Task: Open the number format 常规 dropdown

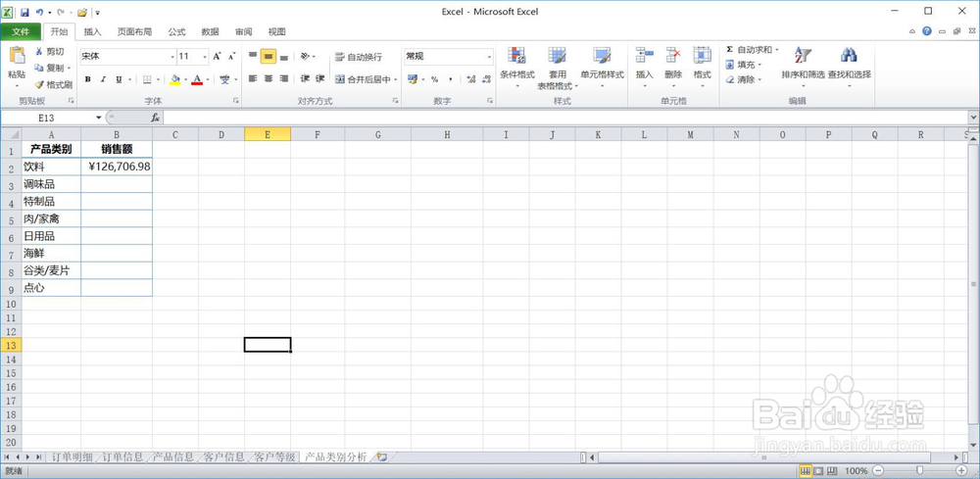Action: pyautogui.click(x=489, y=57)
